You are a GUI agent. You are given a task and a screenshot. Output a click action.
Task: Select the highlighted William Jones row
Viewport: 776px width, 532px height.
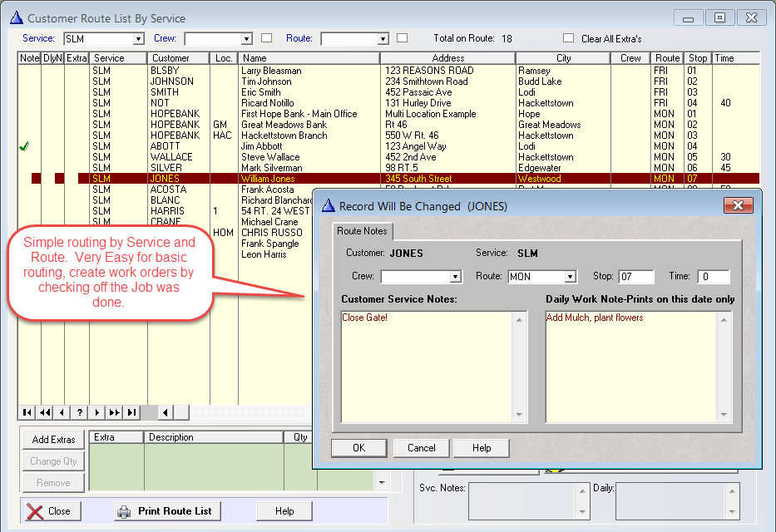point(388,179)
